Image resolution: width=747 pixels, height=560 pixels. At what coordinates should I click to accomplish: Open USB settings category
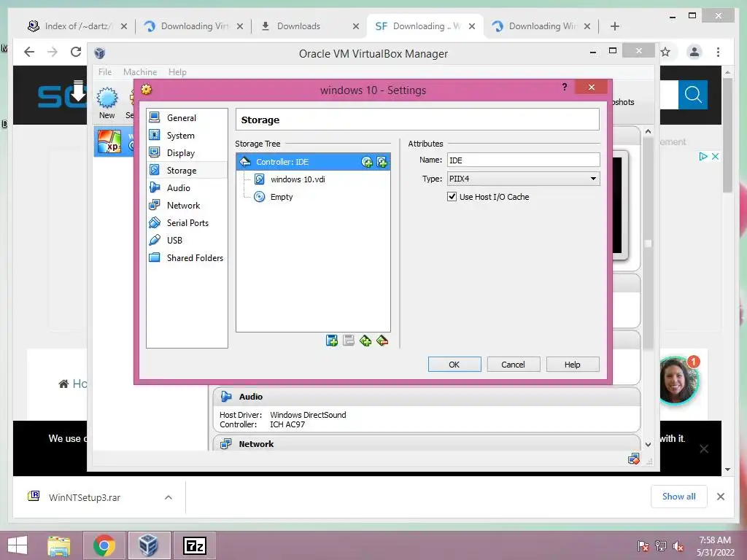pyautogui.click(x=187, y=241)
